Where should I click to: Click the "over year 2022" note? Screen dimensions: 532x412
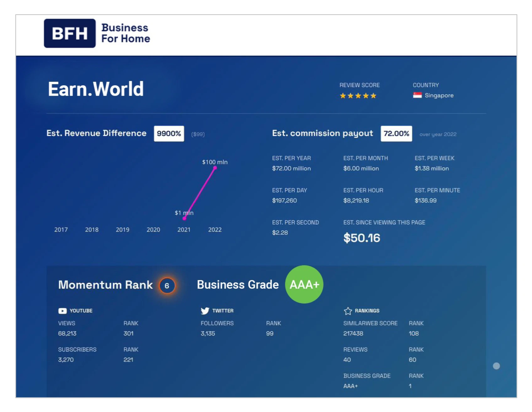pyautogui.click(x=438, y=134)
